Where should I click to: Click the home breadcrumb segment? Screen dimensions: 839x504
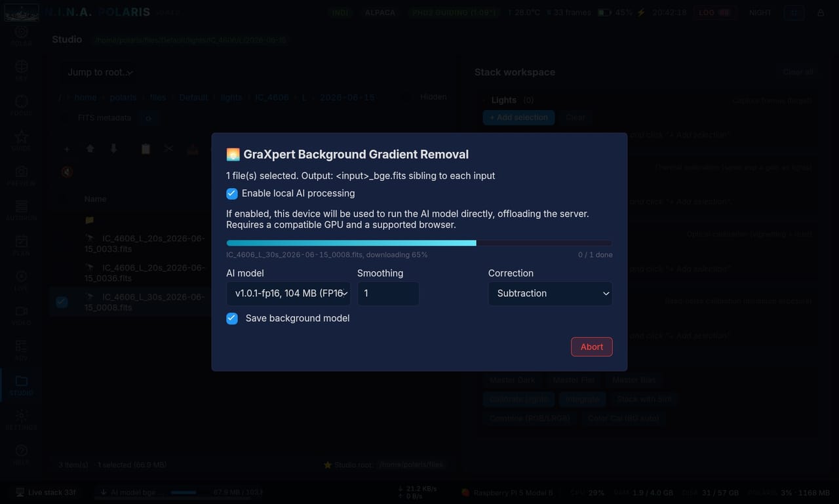pos(85,97)
